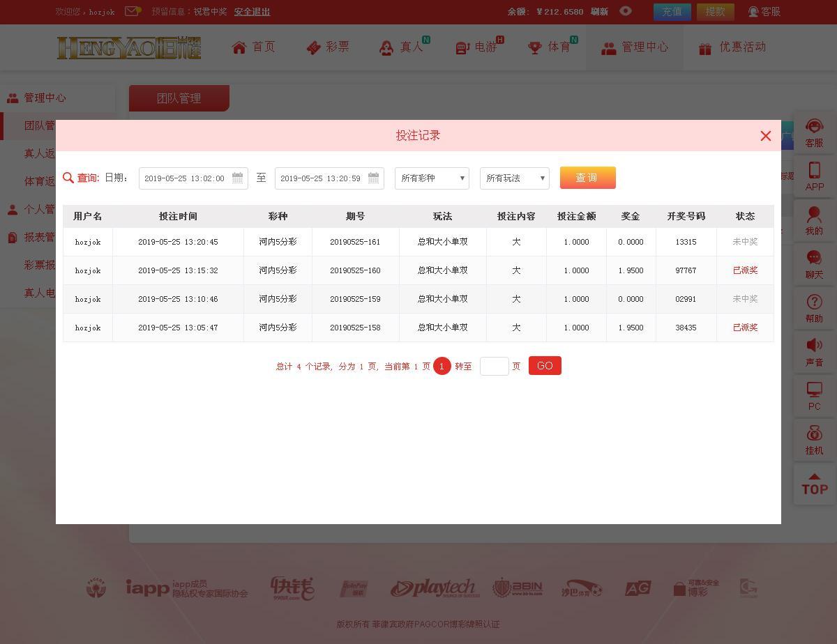The width and height of the screenshot is (837, 644).
Task: Click the iapp footer logo
Action: coord(186,588)
